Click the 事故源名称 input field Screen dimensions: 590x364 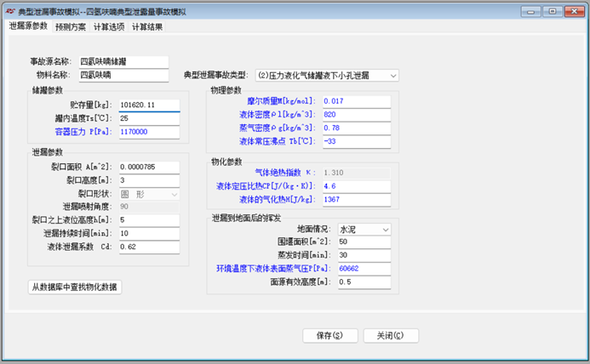tap(123, 62)
